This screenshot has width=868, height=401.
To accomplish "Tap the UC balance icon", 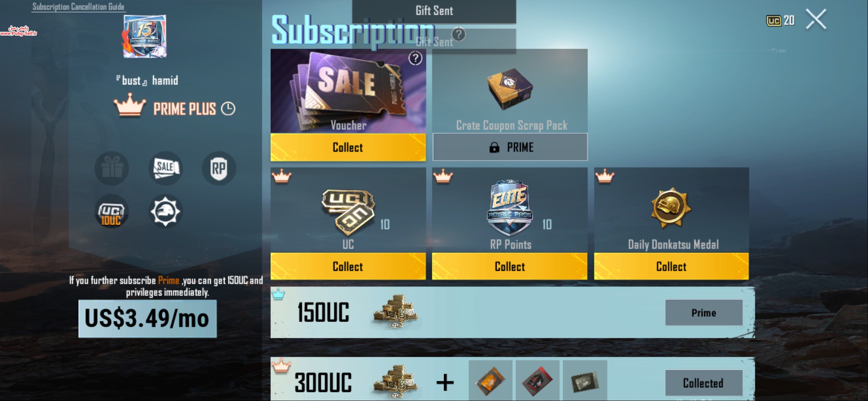I will [x=774, y=20].
